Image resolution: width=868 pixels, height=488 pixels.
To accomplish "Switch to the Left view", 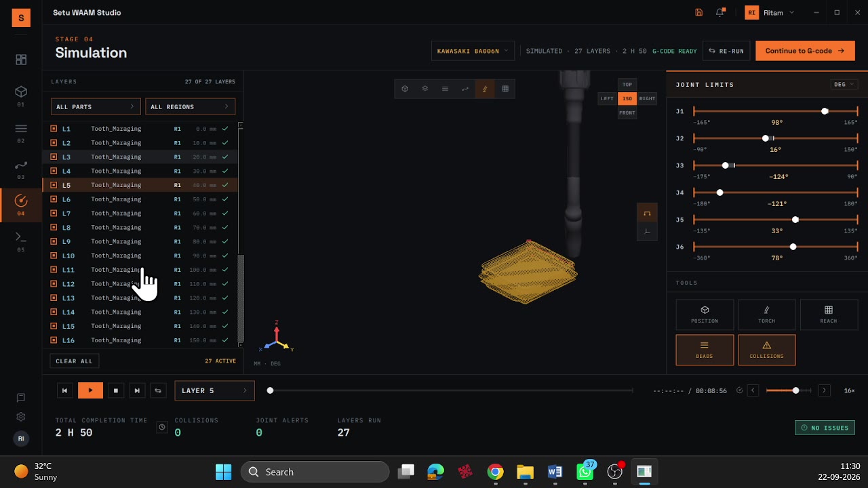I will tap(607, 98).
